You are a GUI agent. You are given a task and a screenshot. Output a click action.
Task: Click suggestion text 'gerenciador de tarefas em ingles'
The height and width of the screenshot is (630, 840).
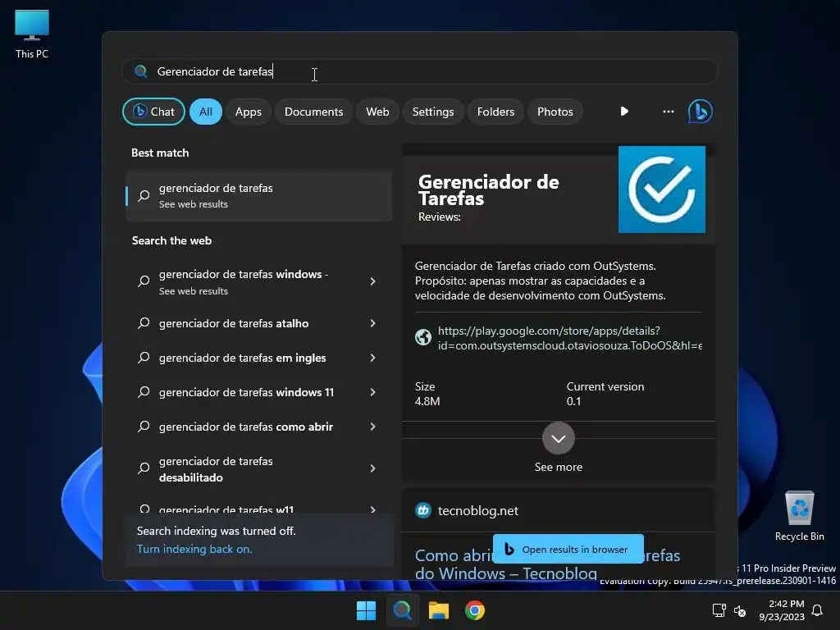point(242,358)
